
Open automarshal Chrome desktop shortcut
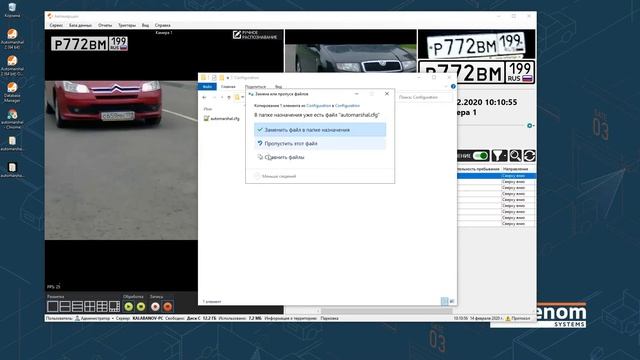(12, 119)
